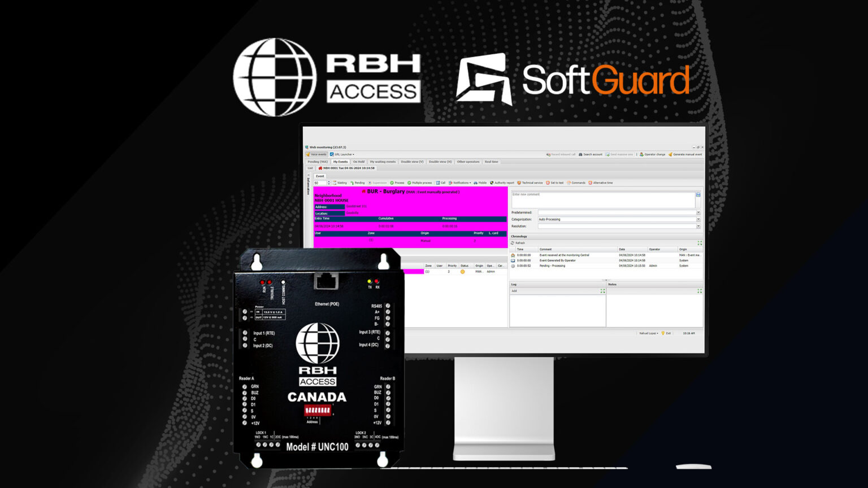Select 'Event received at the monitoring Central' row
This screenshot has width=868, height=488.
pyautogui.click(x=606, y=255)
